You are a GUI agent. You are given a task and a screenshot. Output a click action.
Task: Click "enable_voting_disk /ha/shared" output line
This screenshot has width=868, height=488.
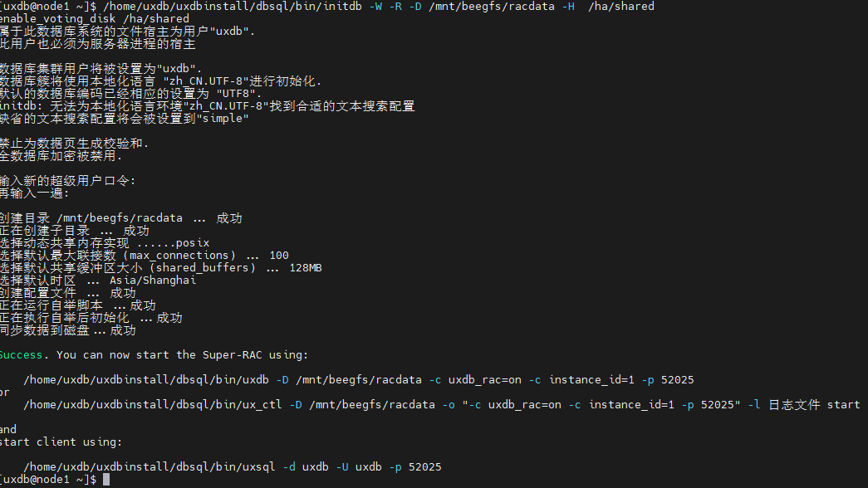(94, 18)
